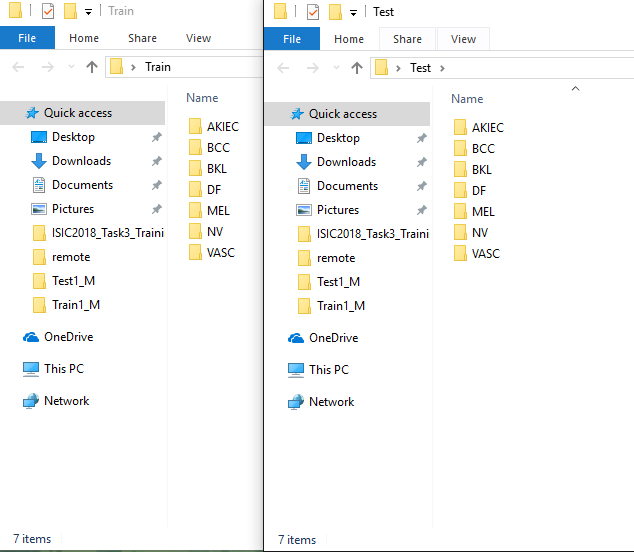This screenshot has height=552, width=634.
Task: Select MEL folder in the Train window
Action: tap(209, 211)
